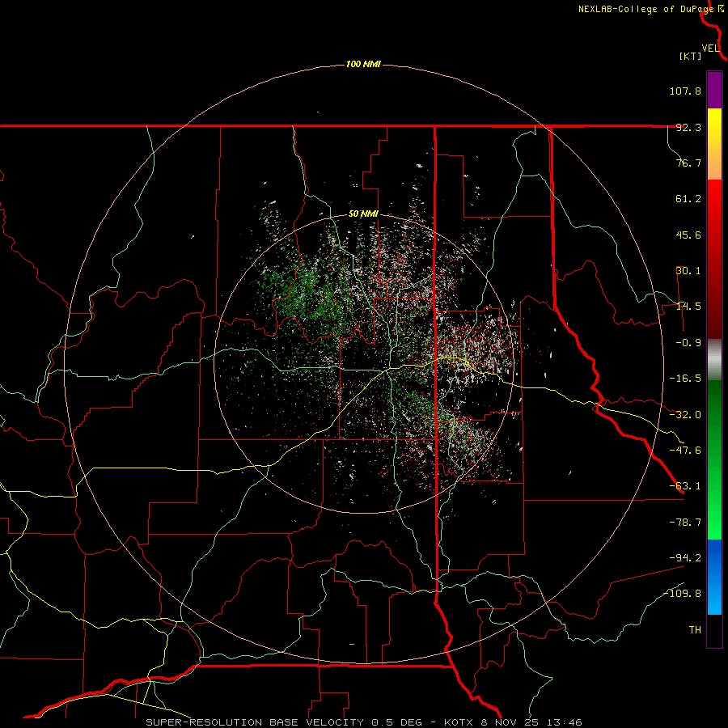Click the 45.6 legend value
Viewport: 728px width, 728px height.
[688, 235]
